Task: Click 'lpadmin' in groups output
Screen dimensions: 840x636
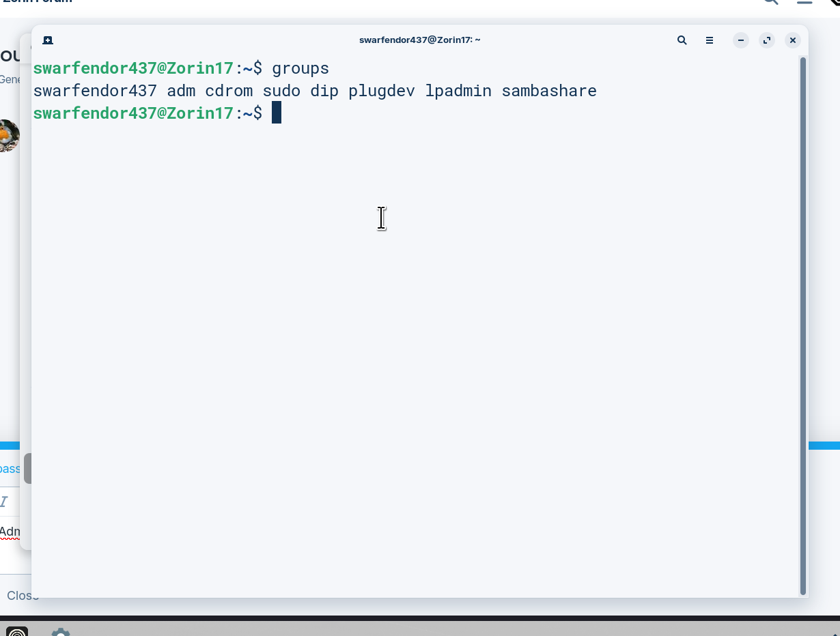Action: click(458, 91)
